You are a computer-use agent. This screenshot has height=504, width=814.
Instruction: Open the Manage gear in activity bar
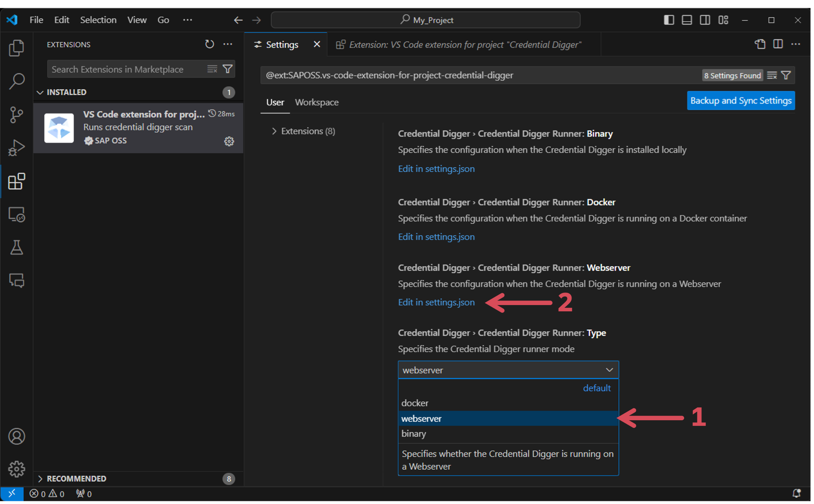[16, 469]
